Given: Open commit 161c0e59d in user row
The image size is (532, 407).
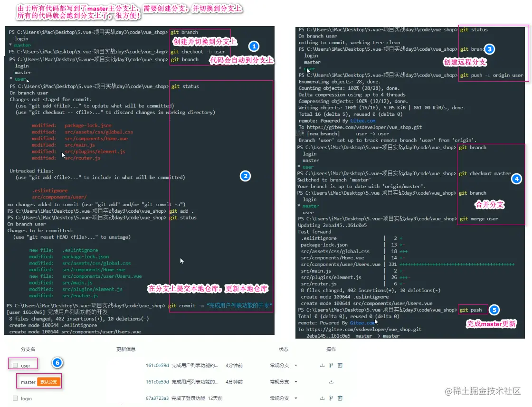Looking at the screenshot, I should pos(157,365).
